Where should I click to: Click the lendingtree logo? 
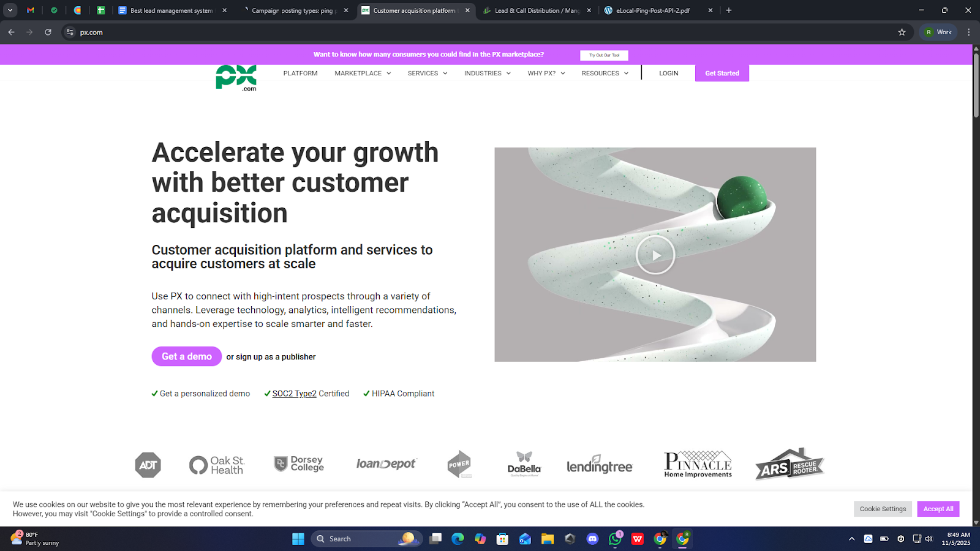(x=600, y=465)
